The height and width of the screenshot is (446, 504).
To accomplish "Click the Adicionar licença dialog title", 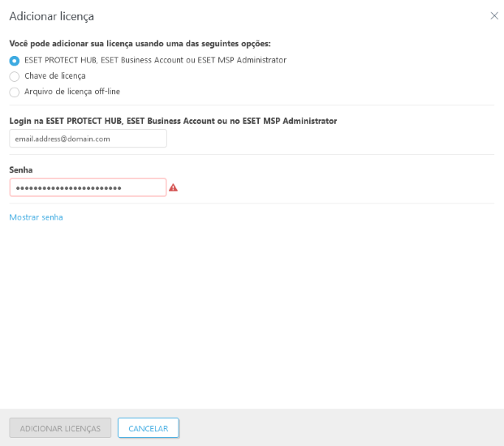I will (51, 16).
